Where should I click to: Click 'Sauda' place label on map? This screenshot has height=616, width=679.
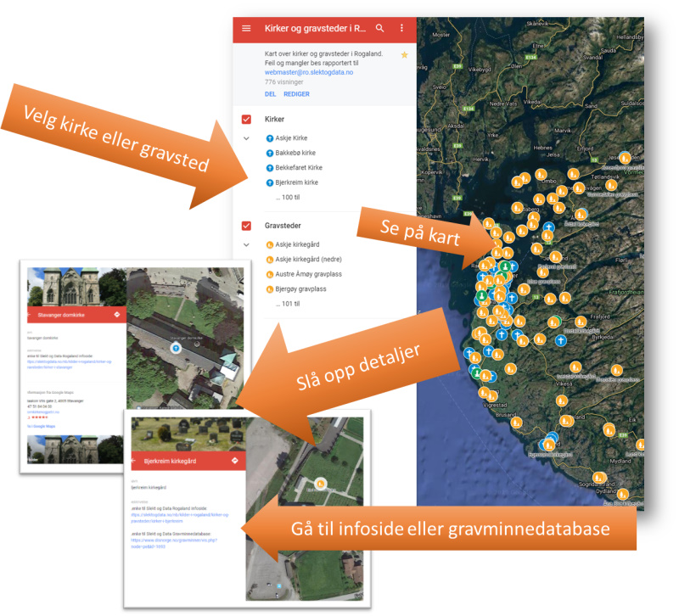pyautogui.click(x=608, y=51)
